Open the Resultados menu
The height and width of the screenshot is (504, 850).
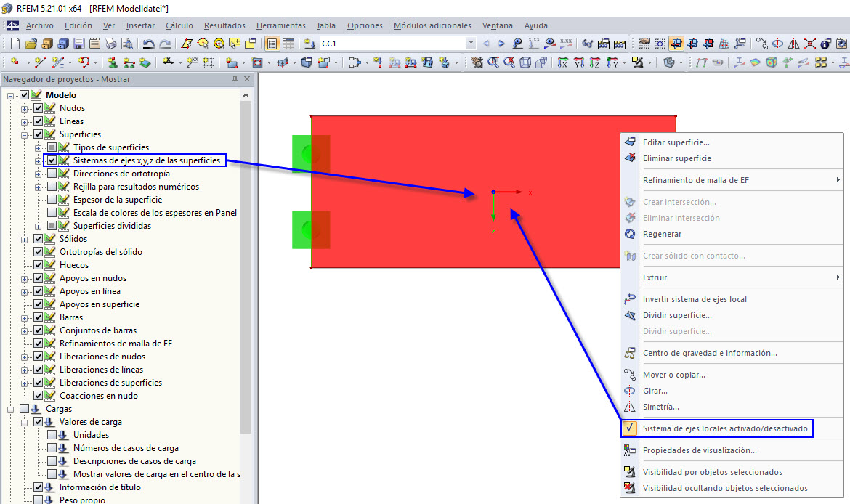(x=224, y=25)
